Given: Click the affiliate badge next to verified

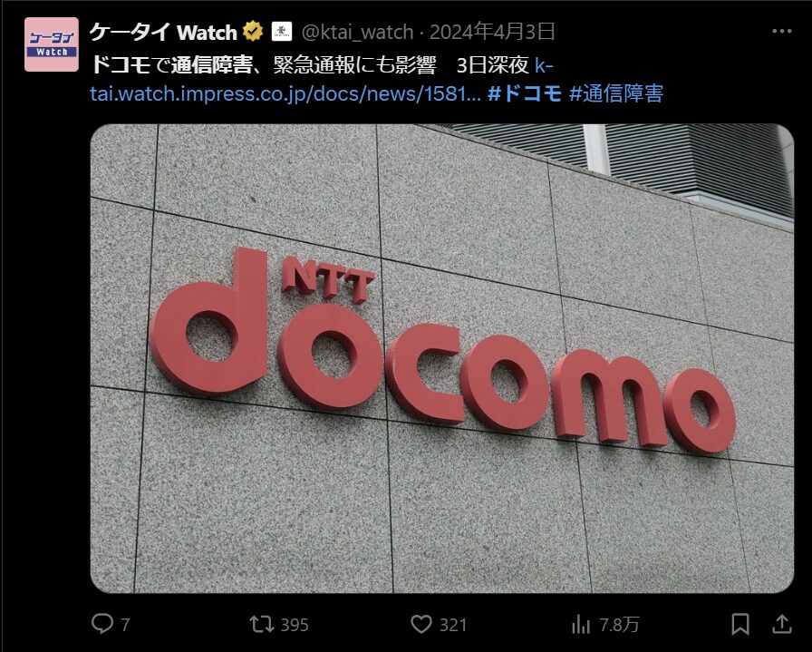Looking at the screenshot, I should click(x=282, y=32).
